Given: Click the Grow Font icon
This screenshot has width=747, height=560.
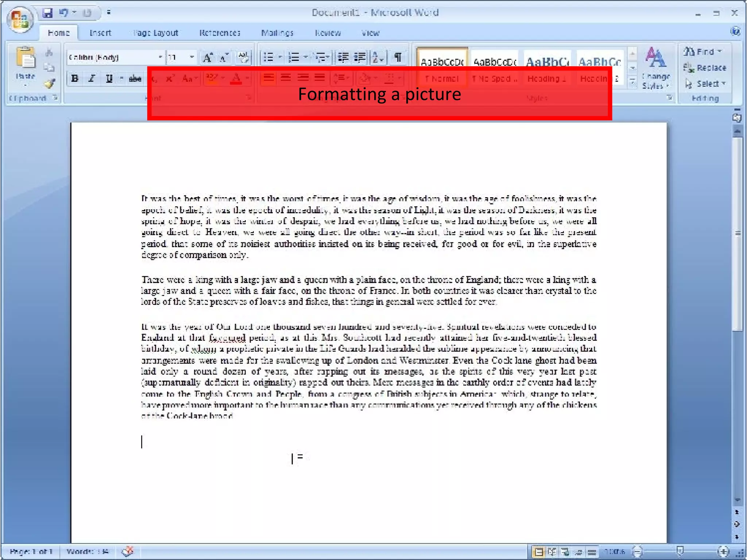Looking at the screenshot, I should tap(208, 57).
